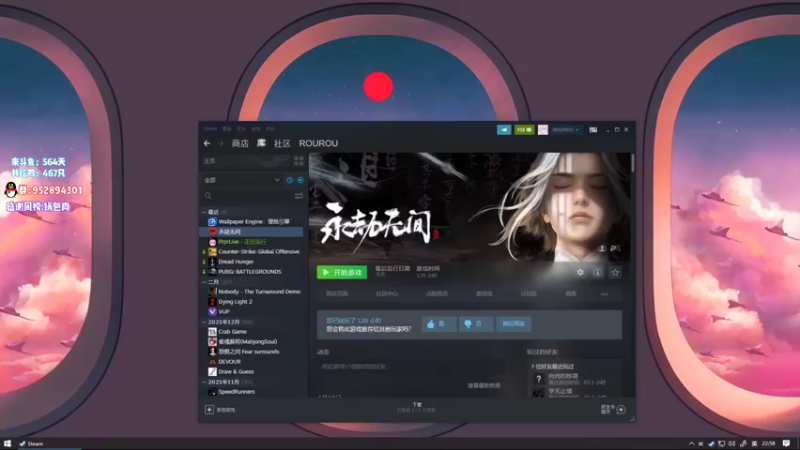Switch library home to grid view icon
The width and height of the screenshot is (800, 450).
pyautogui.click(x=298, y=161)
